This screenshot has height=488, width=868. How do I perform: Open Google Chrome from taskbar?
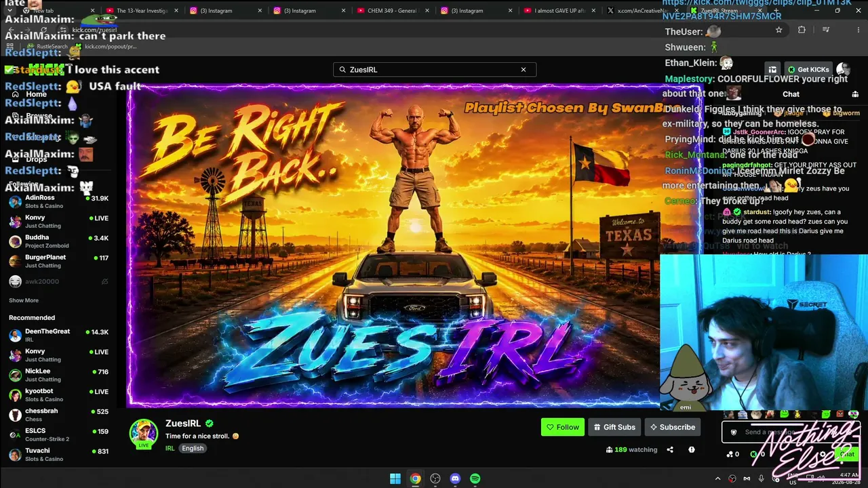coord(415,479)
